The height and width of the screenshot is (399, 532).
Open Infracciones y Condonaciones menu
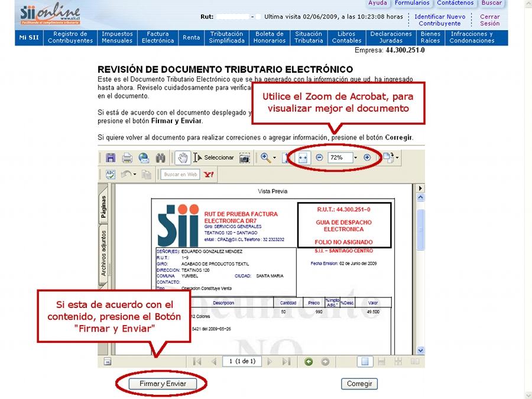pos(472,37)
